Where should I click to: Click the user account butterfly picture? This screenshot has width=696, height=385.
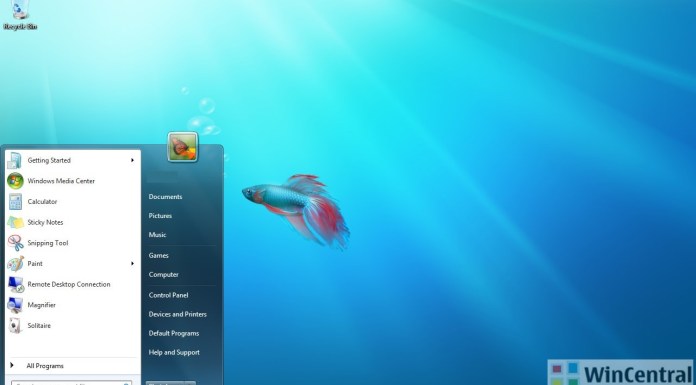pos(183,147)
